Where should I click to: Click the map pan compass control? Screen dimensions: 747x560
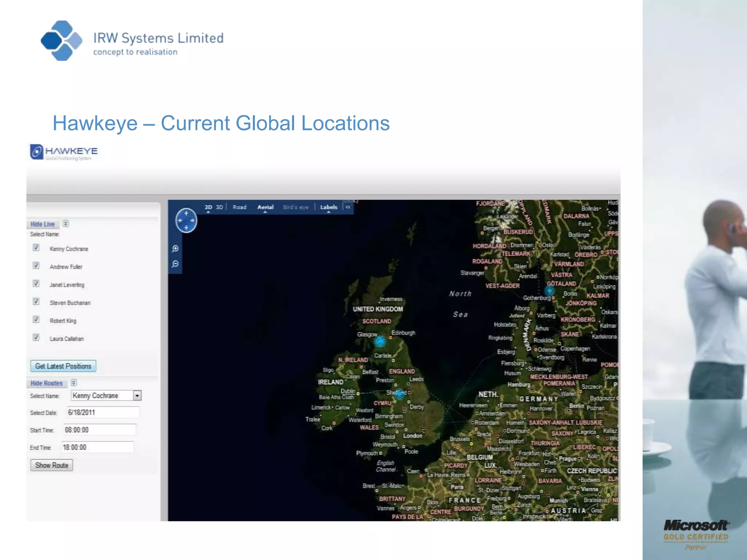186,221
